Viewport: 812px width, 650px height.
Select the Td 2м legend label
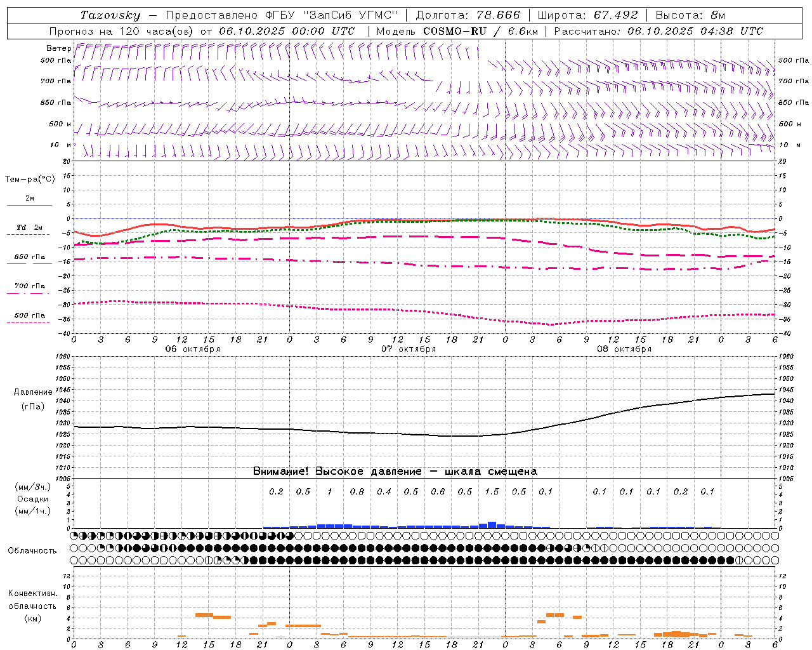click(x=30, y=227)
